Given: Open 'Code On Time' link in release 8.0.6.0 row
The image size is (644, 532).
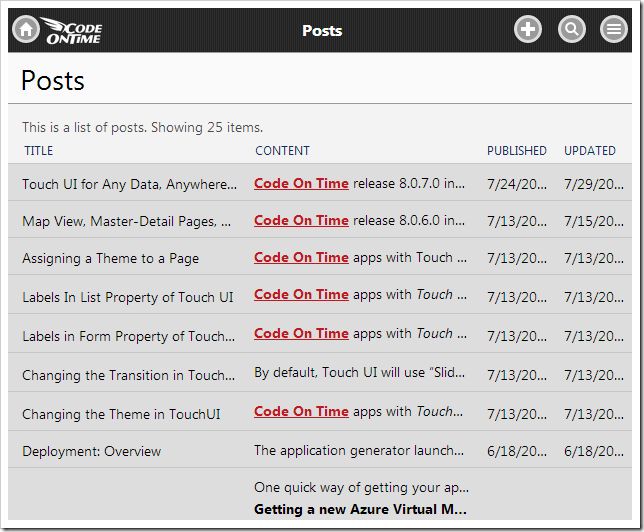Looking at the screenshot, I should click(x=301, y=221).
